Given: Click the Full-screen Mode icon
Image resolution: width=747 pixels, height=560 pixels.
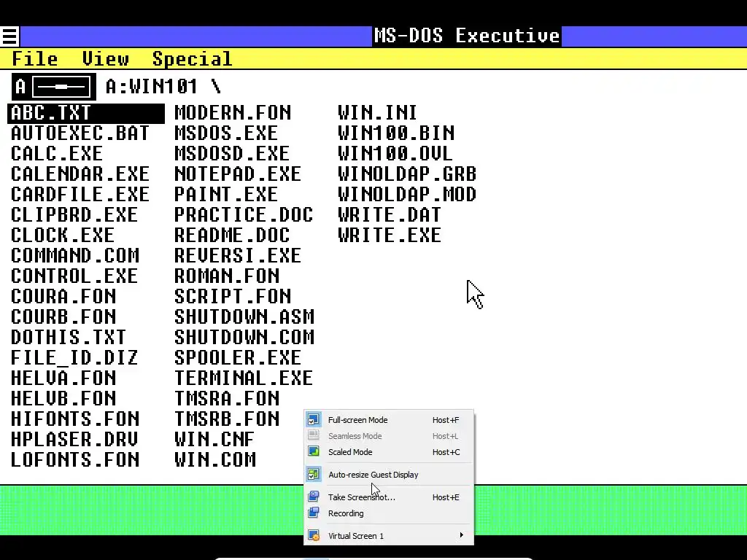Looking at the screenshot, I should (314, 419).
